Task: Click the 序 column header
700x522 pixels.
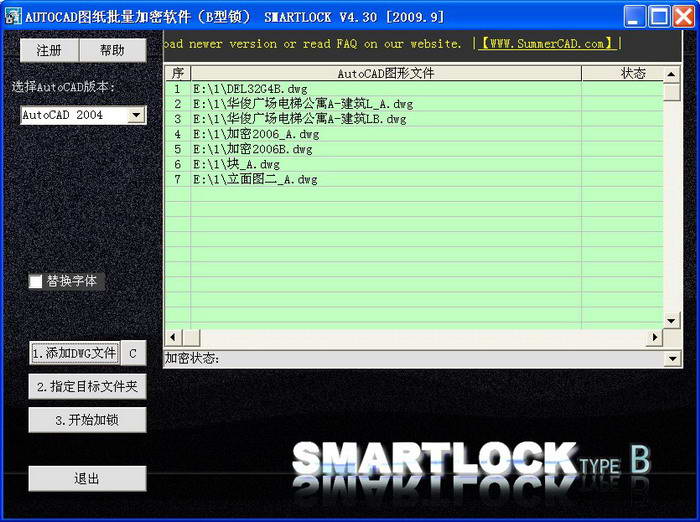Action: 178,73
